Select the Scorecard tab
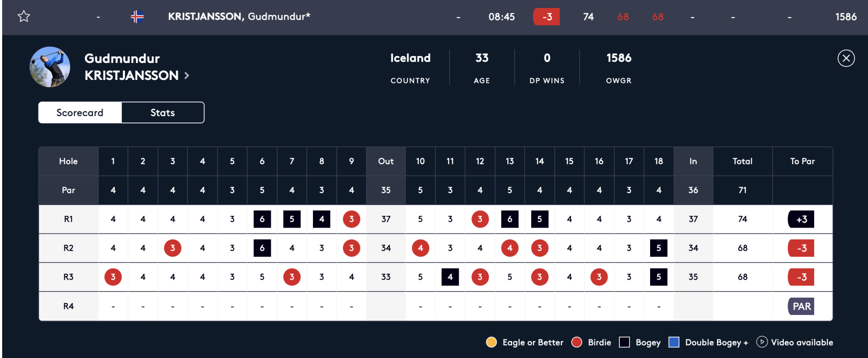 (x=80, y=113)
